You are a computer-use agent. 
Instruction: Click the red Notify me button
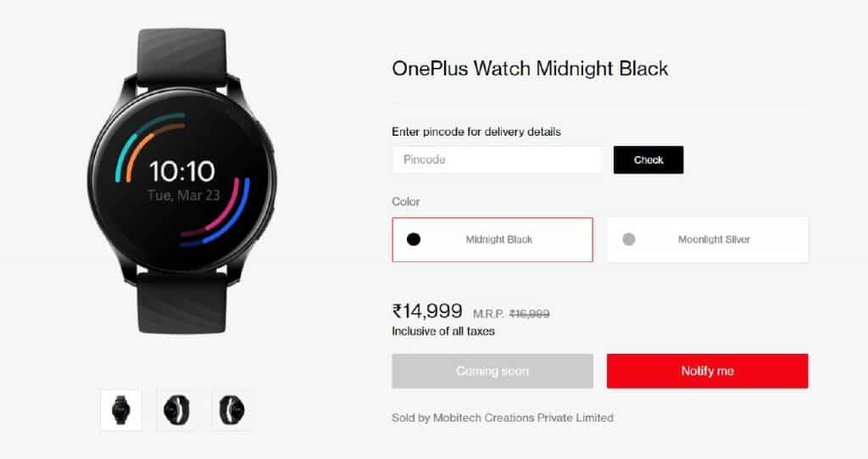[708, 371]
